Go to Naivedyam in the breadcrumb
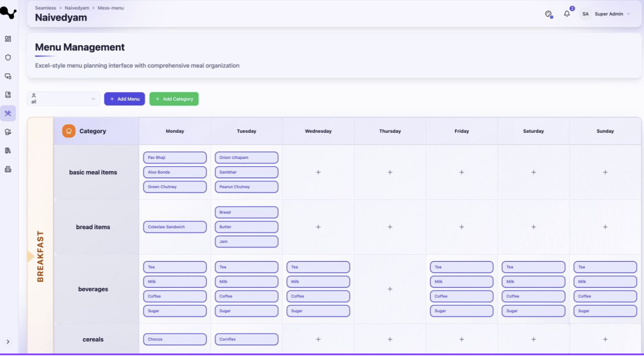Screen dimensions: 644x356 pyautogui.click(x=77, y=8)
